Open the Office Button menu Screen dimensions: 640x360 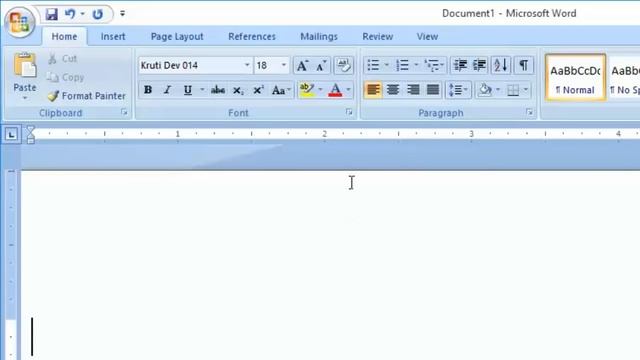[19, 22]
